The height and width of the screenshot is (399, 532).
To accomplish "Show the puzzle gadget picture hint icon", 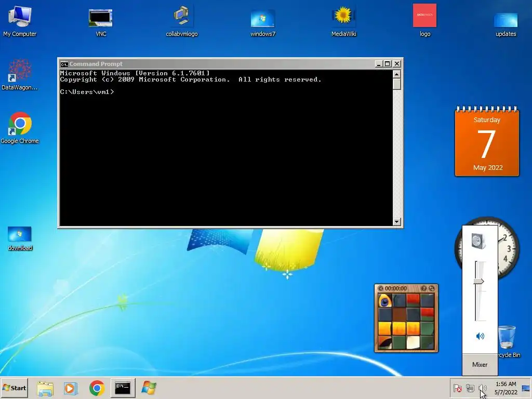I will [x=424, y=288].
